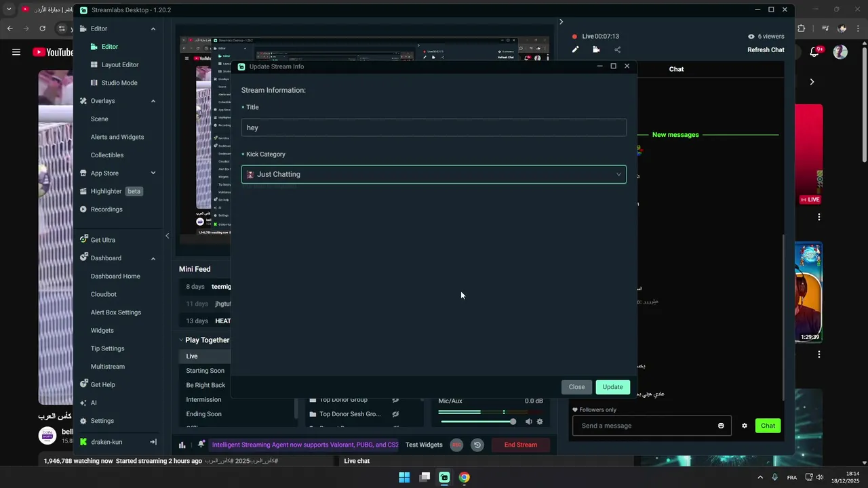The height and width of the screenshot is (488, 868).
Task: Mute the Mic/Aux speaker icon
Action: [528, 422]
